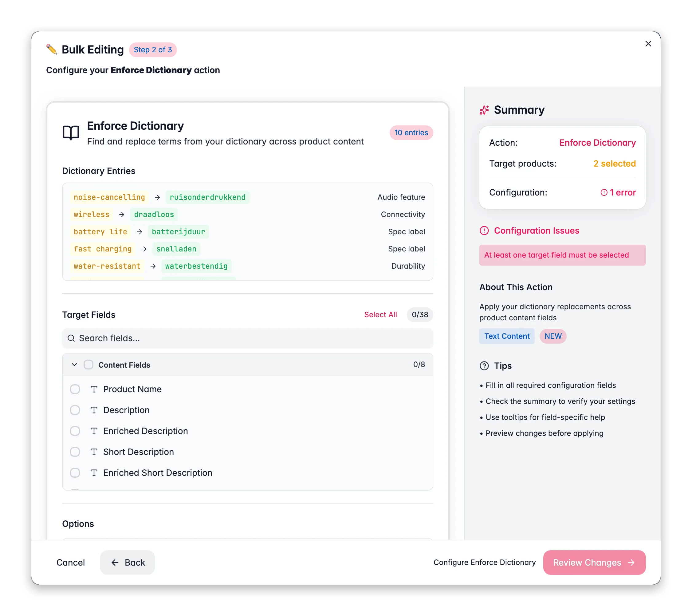Enable the Description field checkbox

click(x=75, y=410)
